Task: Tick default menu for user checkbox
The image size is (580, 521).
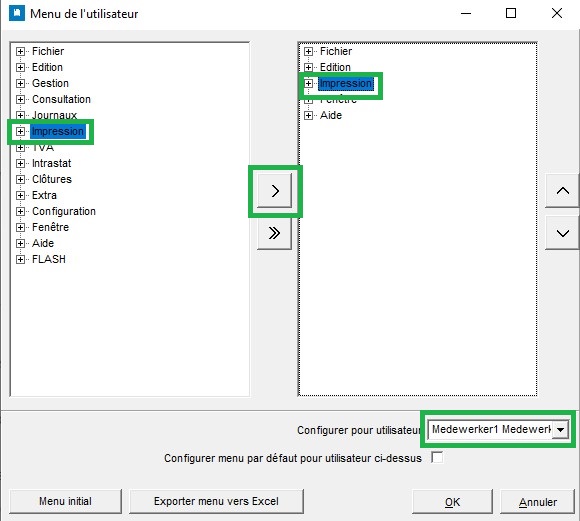Action: [x=437, y=457]
